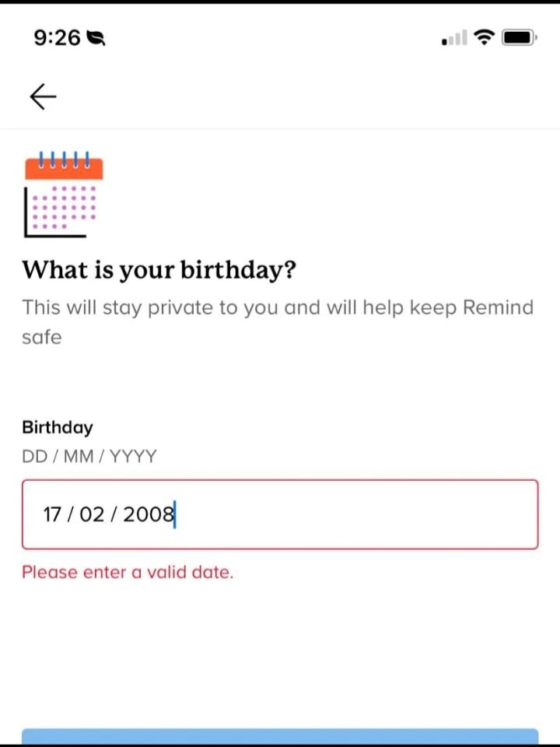Tap the 9:26 clock in status bar
The width and height of the screenshot is (560, 747).
coord(57,37)
